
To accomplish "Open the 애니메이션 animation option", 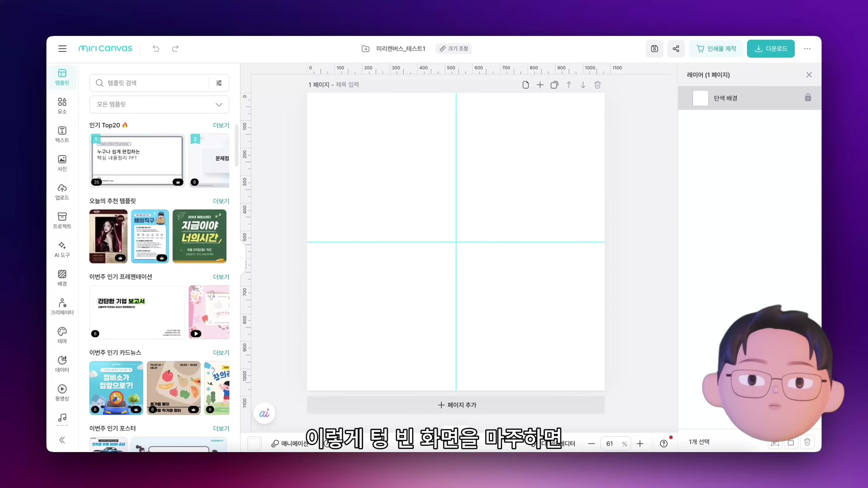I will (x=290, y=443).
